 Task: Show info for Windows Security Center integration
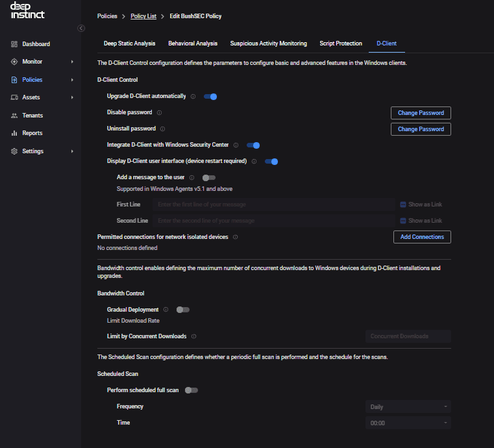pyautogui.click(x=236, y=145)
